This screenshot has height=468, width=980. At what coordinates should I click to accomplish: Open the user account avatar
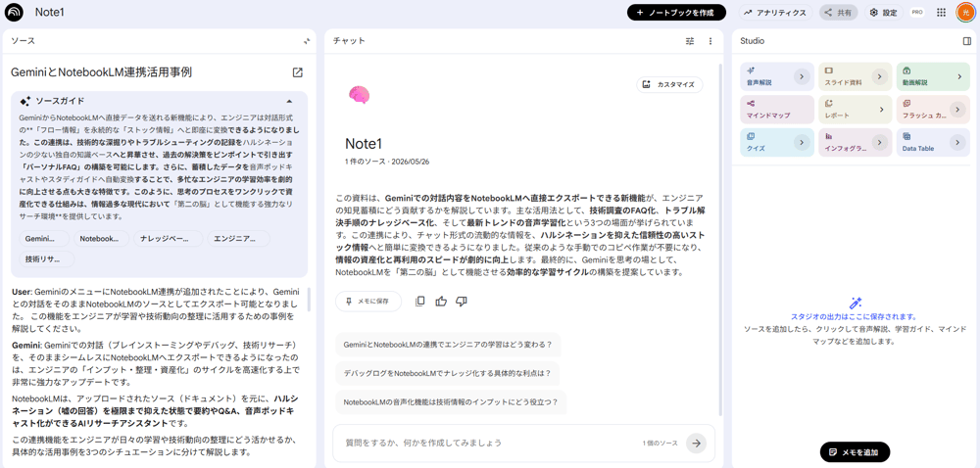coord(965,13)
